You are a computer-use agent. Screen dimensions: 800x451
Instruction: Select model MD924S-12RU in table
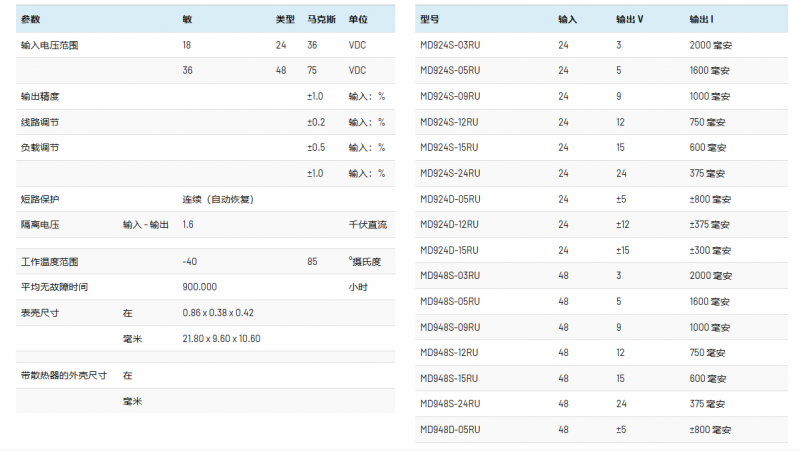point(449,122)
